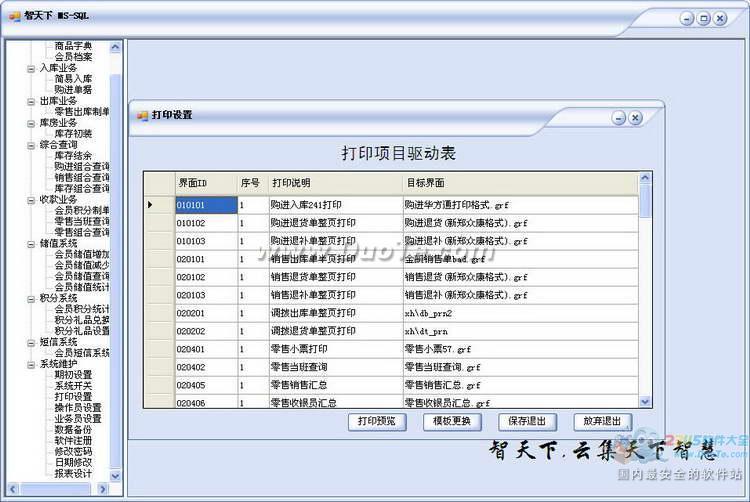Viewport: 750px width, 502px height.
Task: Click the 智天下 app icon in title bar
Action: (14, 17)
